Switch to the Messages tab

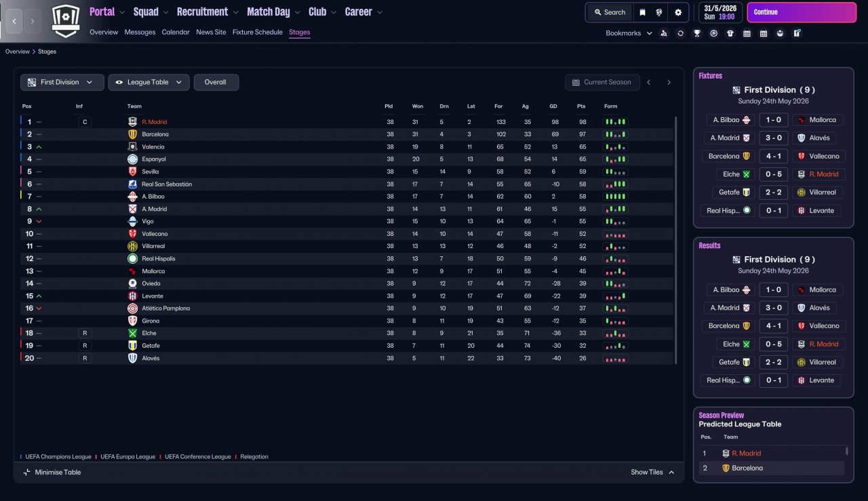coord(140,32)
